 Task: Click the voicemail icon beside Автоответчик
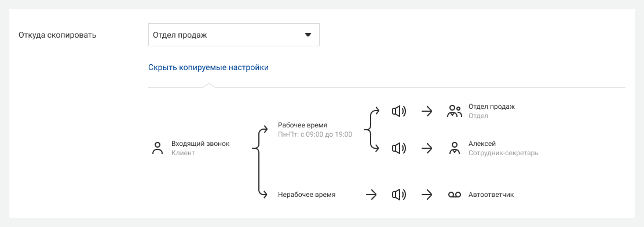[454, 195]
